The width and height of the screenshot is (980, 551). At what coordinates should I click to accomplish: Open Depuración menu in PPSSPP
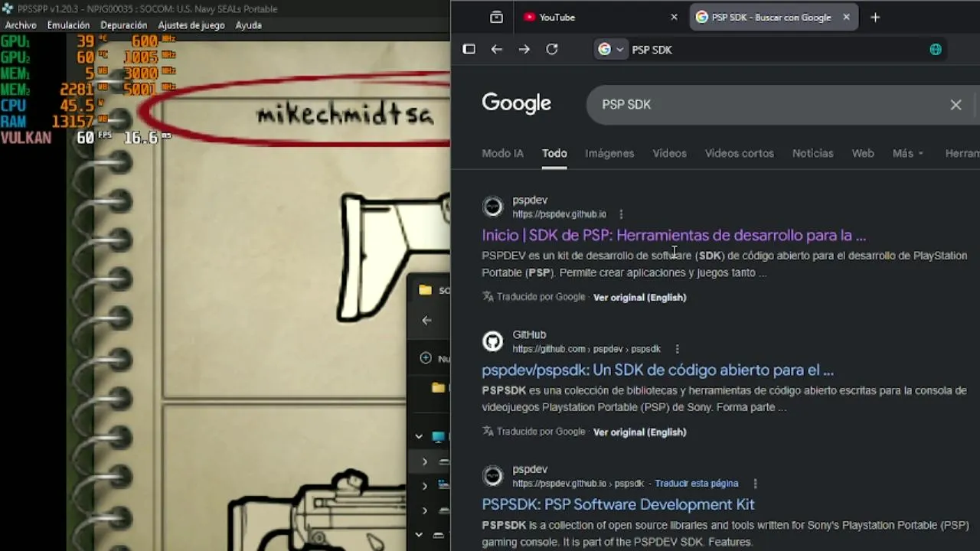[123, 25]
